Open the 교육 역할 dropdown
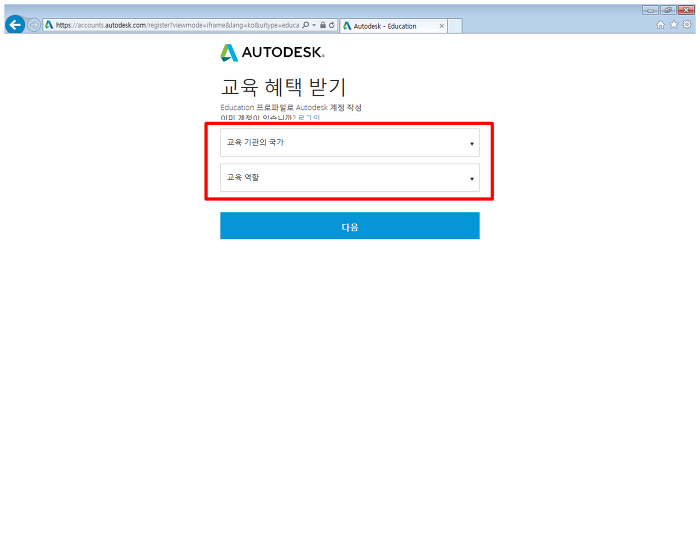The width and height of the screenshot is (700, 540). tap(350, 178)
